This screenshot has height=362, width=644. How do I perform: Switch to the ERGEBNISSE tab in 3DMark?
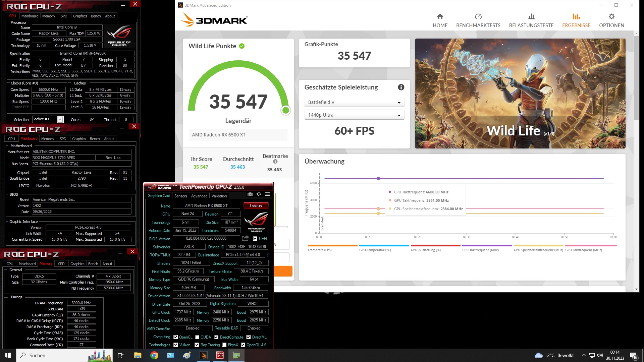576,20
